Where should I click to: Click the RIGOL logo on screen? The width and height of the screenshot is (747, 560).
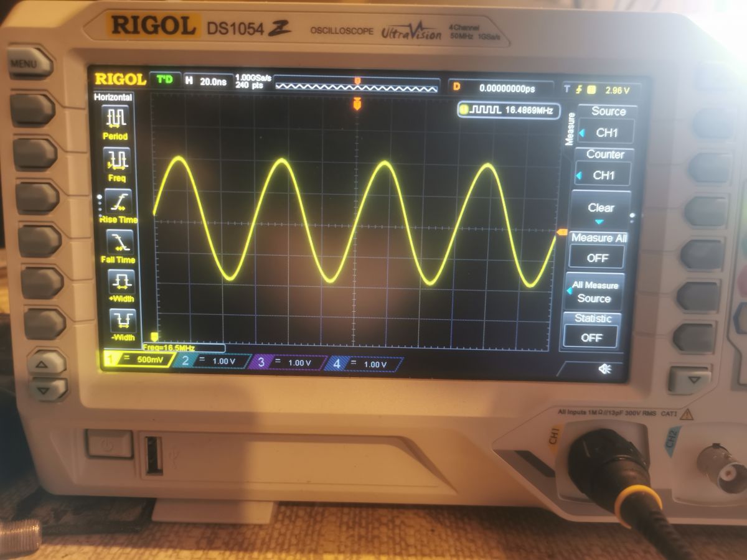120,79
